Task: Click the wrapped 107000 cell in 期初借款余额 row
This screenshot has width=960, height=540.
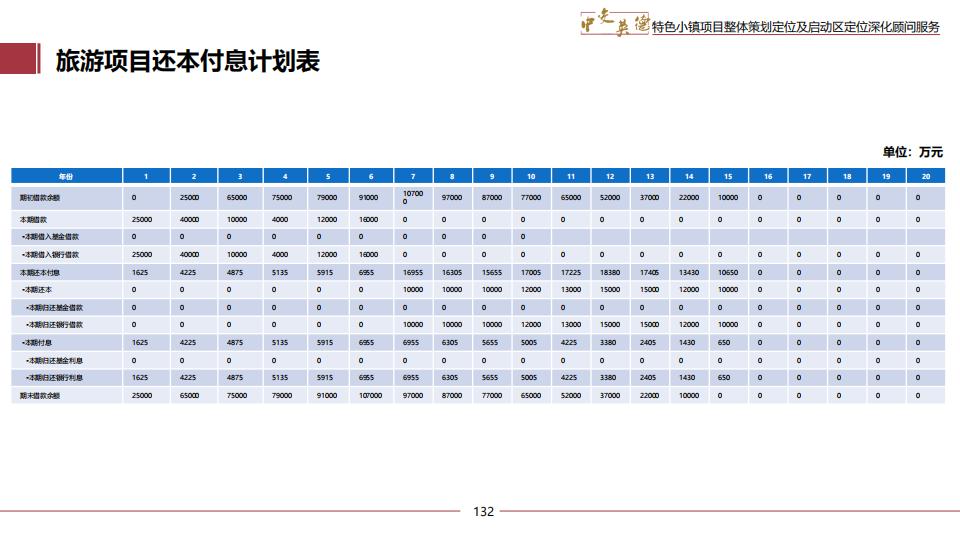Action: 413,197
